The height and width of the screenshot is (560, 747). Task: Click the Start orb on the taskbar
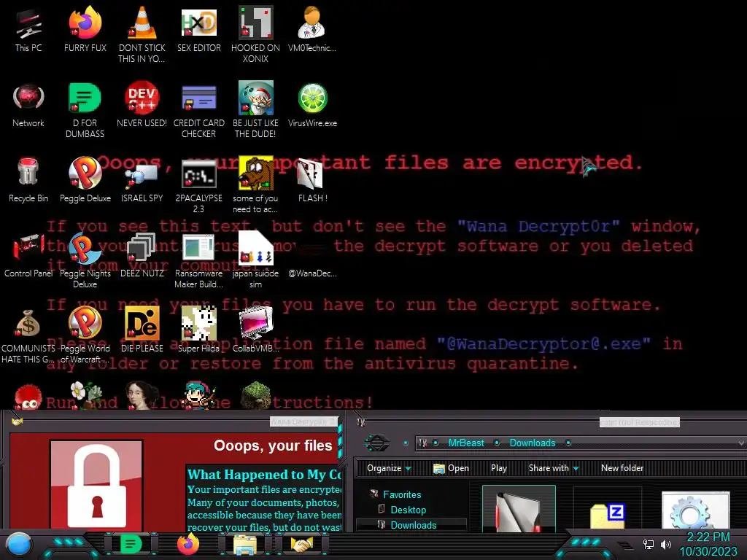click(20, 545)
